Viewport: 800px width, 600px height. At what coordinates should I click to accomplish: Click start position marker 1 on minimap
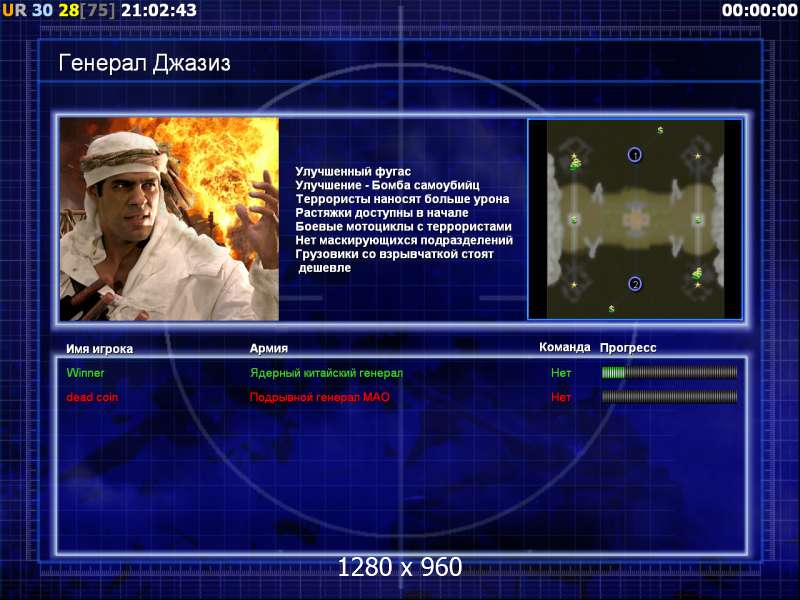click(x=635, y=155)
